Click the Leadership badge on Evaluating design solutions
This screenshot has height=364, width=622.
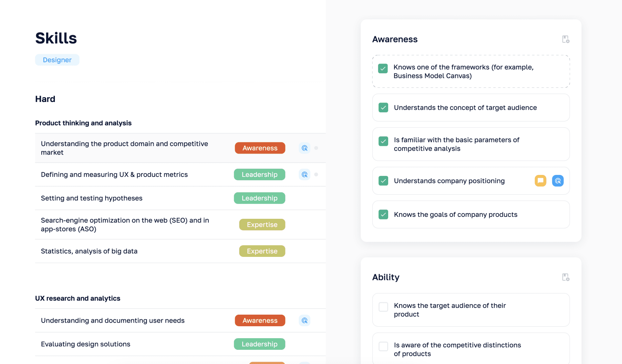click(x=259, y=344)
